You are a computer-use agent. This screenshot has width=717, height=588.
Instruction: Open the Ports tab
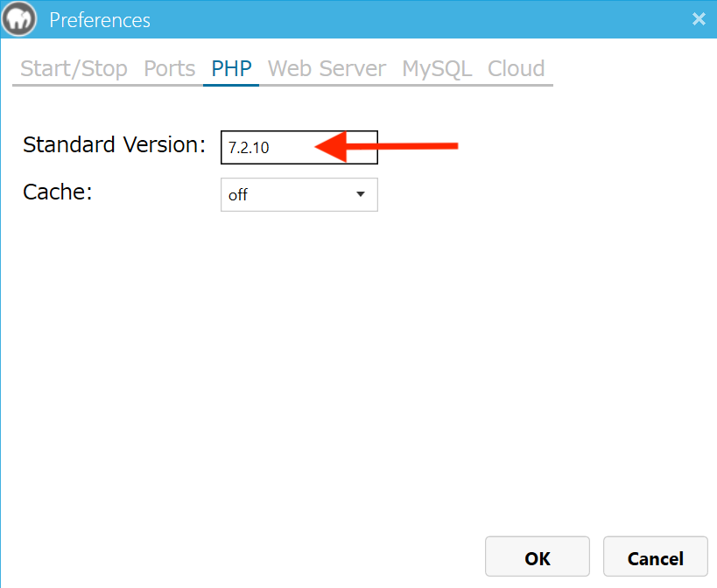[169, 69]
